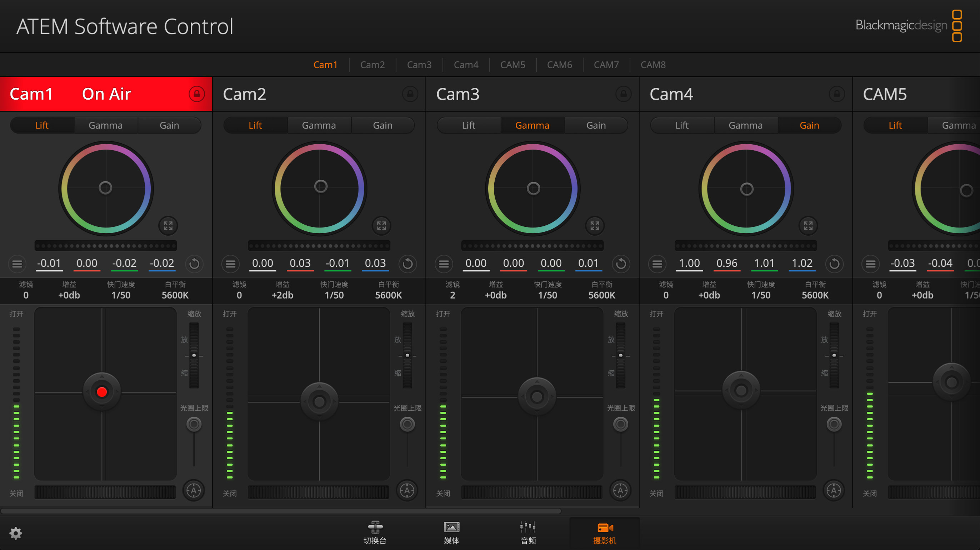Screen dimensions: 980x550
Task: Expand Cam3 color wheel to fullscreen
Action: click(595, 226)
